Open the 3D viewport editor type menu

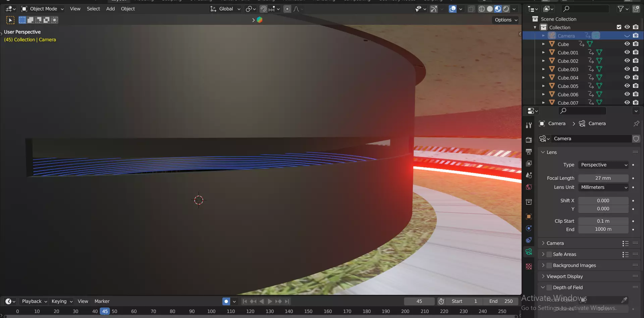(x=11, y=9)
